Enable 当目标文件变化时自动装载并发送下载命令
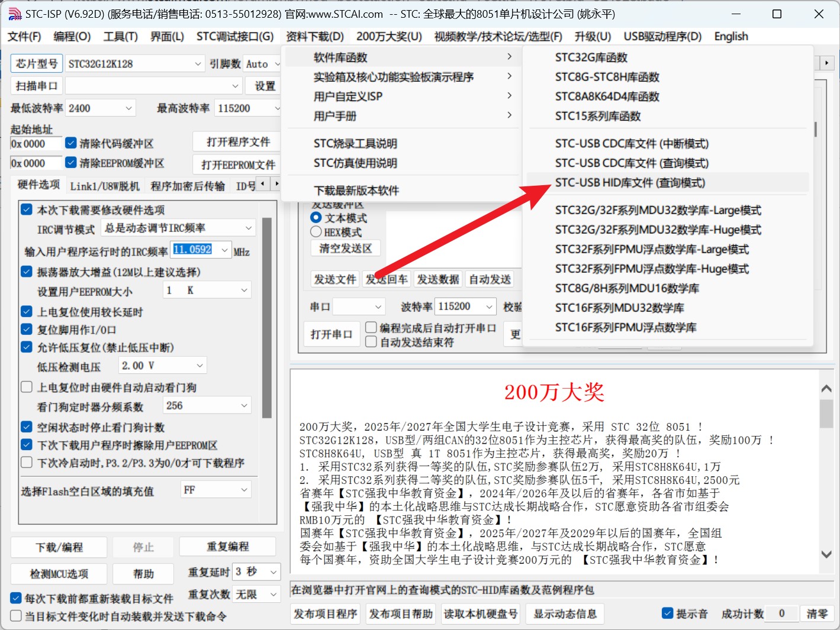 [16, 616]
